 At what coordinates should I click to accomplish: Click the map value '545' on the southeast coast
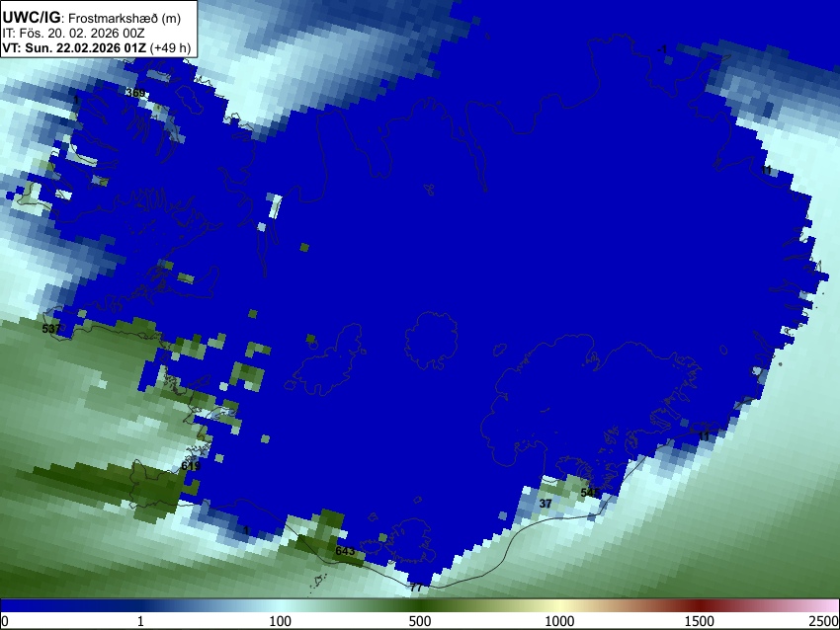[x=590, y=493]
